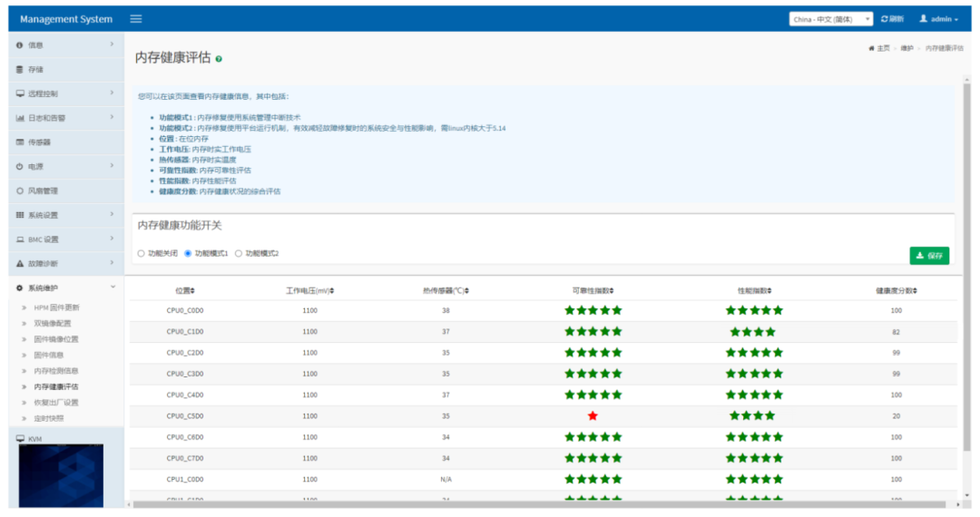
Task: Click the single red star for CPU0_C5D0
Action: click(x=593, y=415)
